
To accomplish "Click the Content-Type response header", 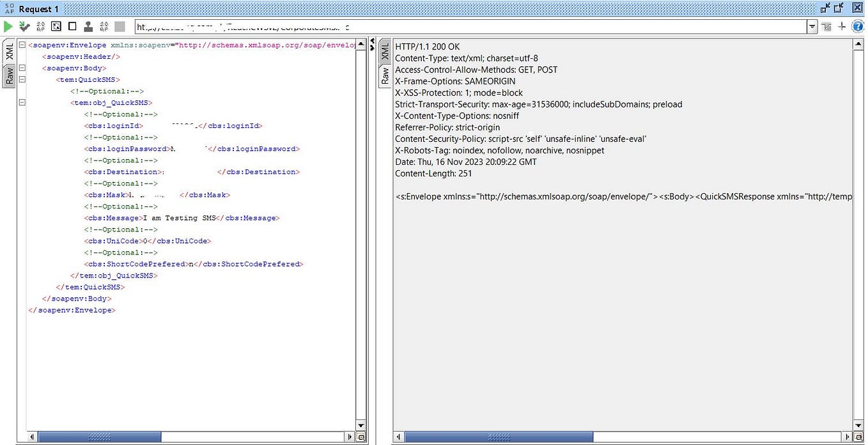I will (x=467, y=58).
